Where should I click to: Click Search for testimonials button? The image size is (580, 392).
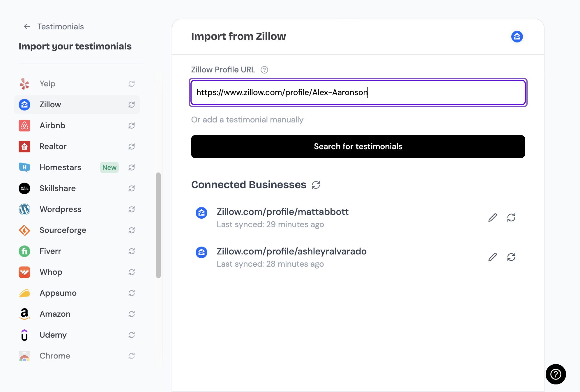coord(358,147)
